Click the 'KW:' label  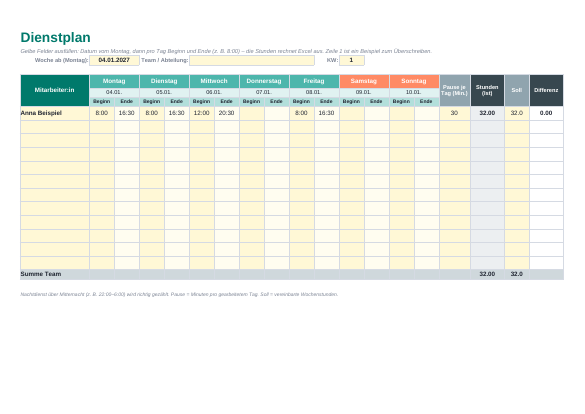tap(332, 60)
